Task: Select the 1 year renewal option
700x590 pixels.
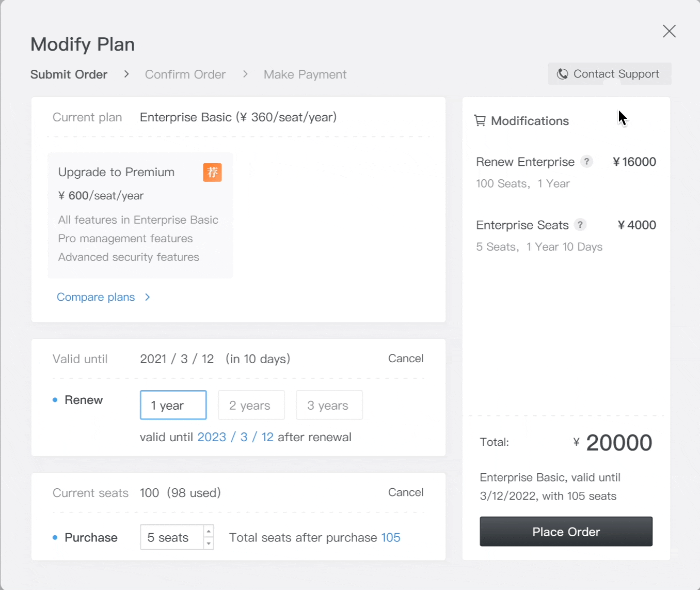Action: click(x=173, y=405)
